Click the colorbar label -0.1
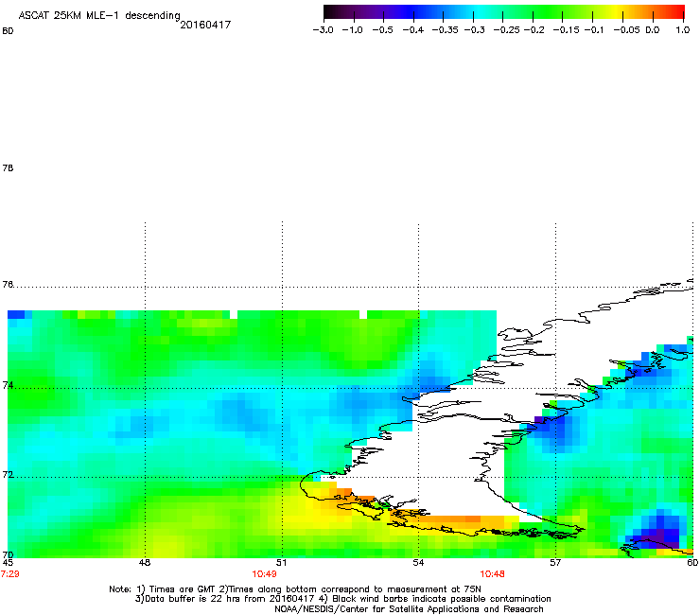Viewport: 700px width, 615px height. pos(594,30)
